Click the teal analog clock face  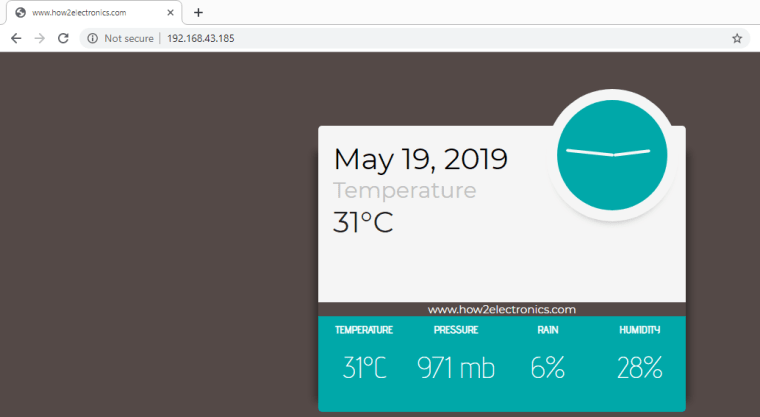point(612,155)
